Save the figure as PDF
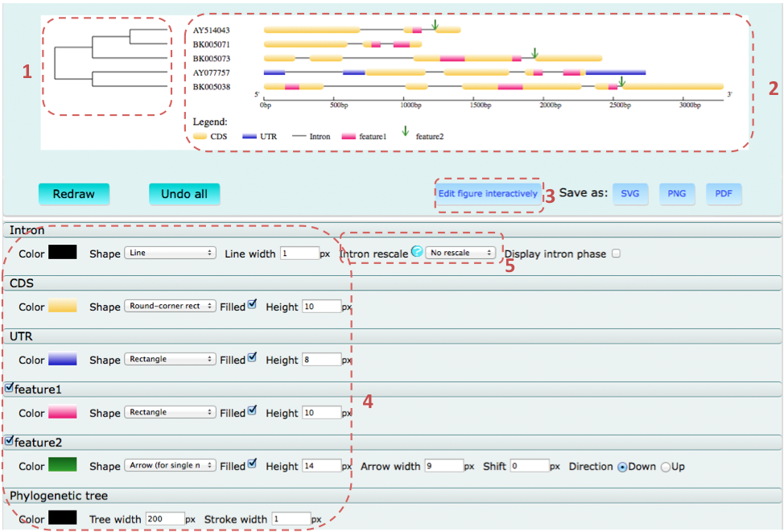The width and height of the screenshot is (784, 532). [724, 194]
